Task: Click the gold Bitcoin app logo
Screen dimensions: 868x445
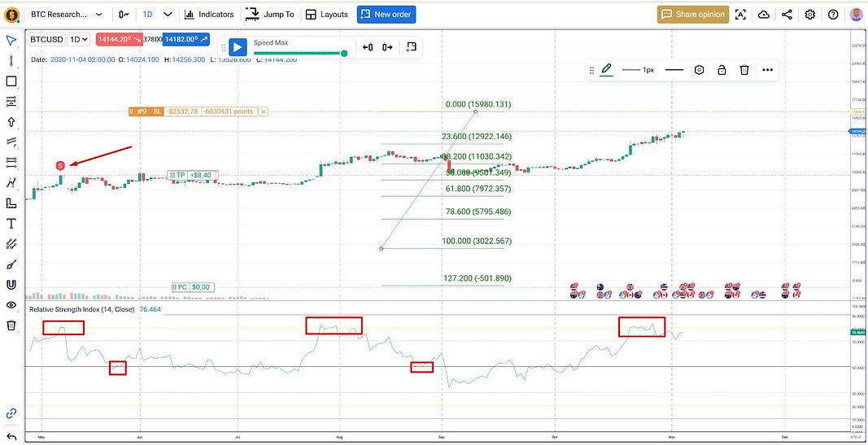Action: tap(11, 15)
